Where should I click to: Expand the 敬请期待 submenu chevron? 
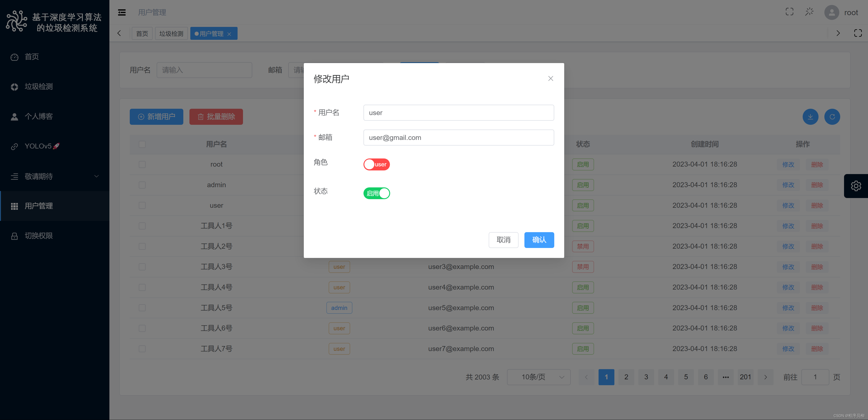96,176
